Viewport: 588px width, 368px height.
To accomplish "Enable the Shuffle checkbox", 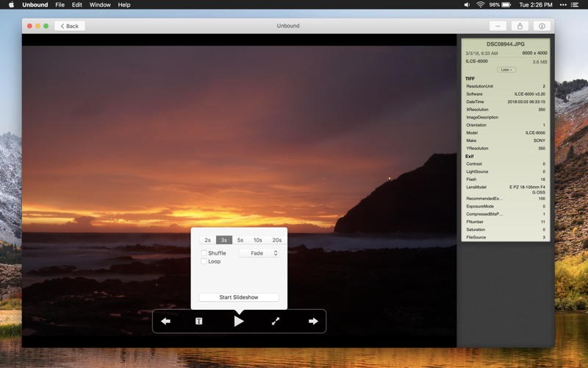I will 204,253.
